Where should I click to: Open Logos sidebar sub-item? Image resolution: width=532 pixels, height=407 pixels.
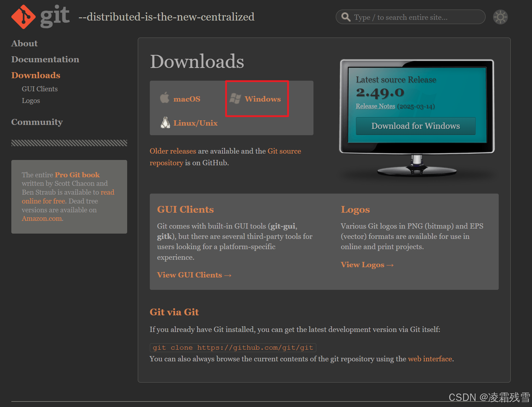point(31,101)
